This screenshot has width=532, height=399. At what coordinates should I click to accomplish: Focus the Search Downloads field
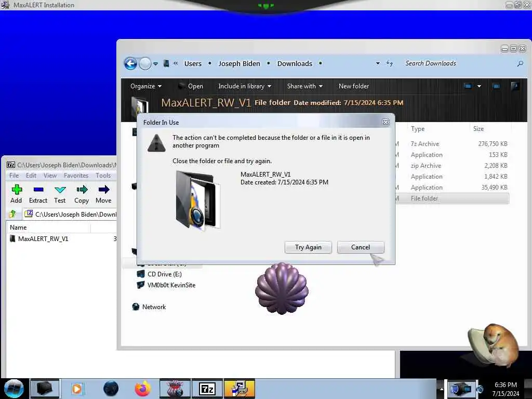[x=458, y=63]
